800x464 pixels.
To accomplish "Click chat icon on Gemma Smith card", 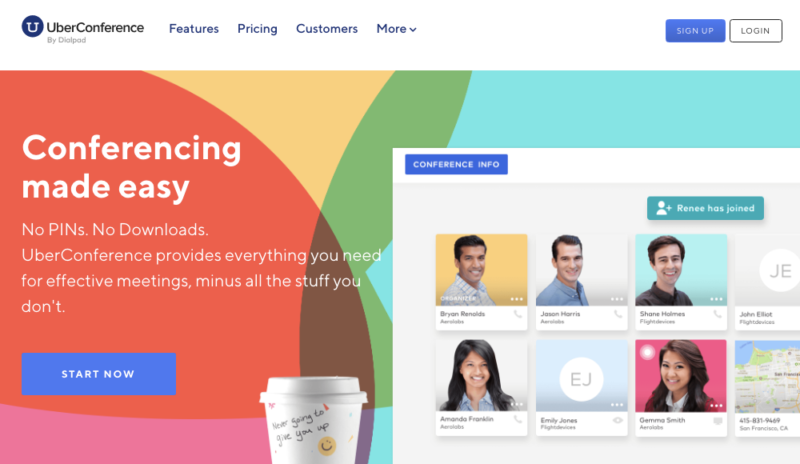I will click(x=717, y=421).
